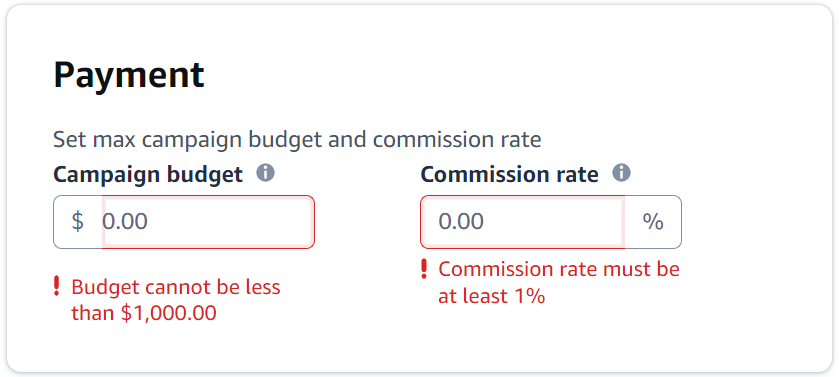Focus the Campaign budget amount input
The height and width of the screenshot is (377, 839).
click(x=208, y=221)
